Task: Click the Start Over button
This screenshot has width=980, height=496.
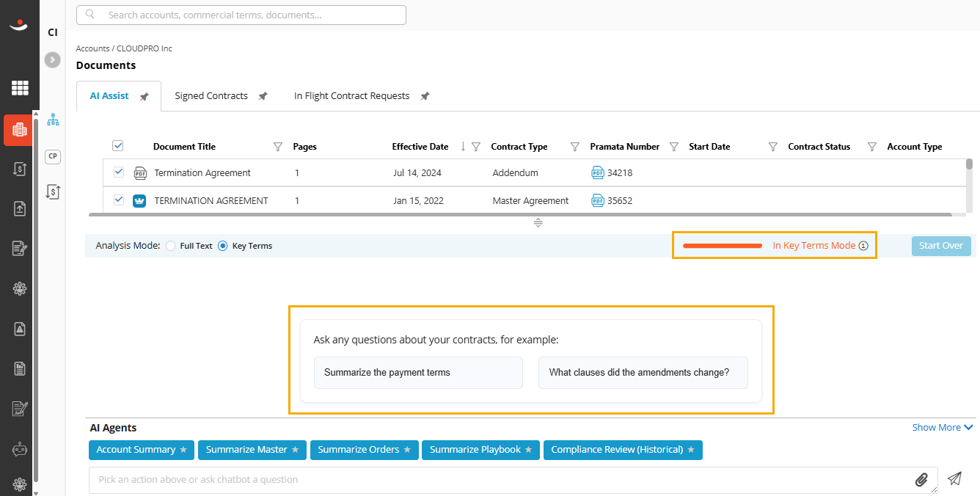Action: [x=941, y=246]
